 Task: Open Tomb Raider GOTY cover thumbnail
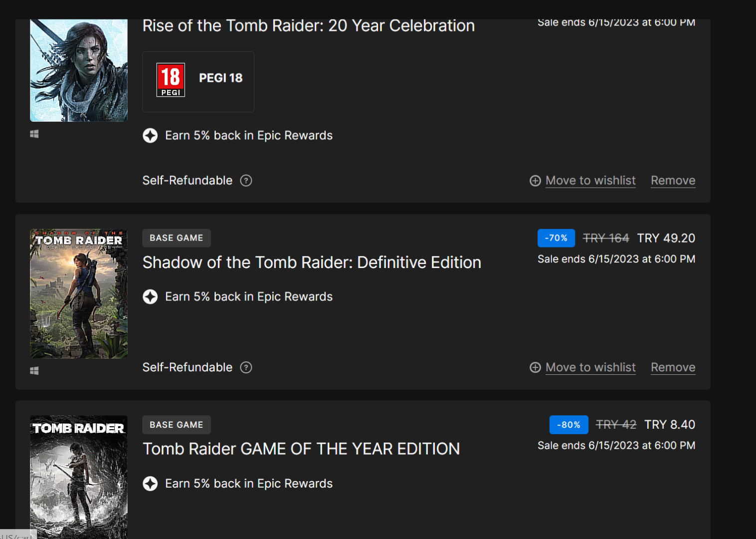[x=79, y=477]
